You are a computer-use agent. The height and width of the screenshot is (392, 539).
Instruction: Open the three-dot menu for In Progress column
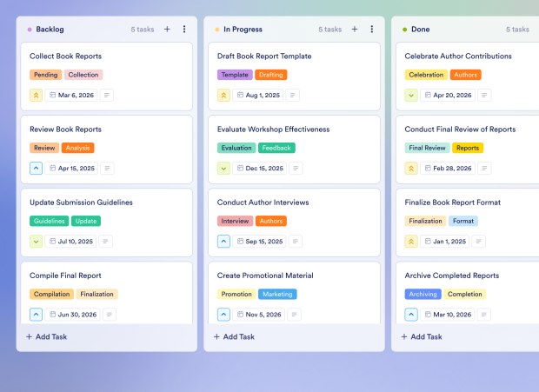click(x=372, y=29)
